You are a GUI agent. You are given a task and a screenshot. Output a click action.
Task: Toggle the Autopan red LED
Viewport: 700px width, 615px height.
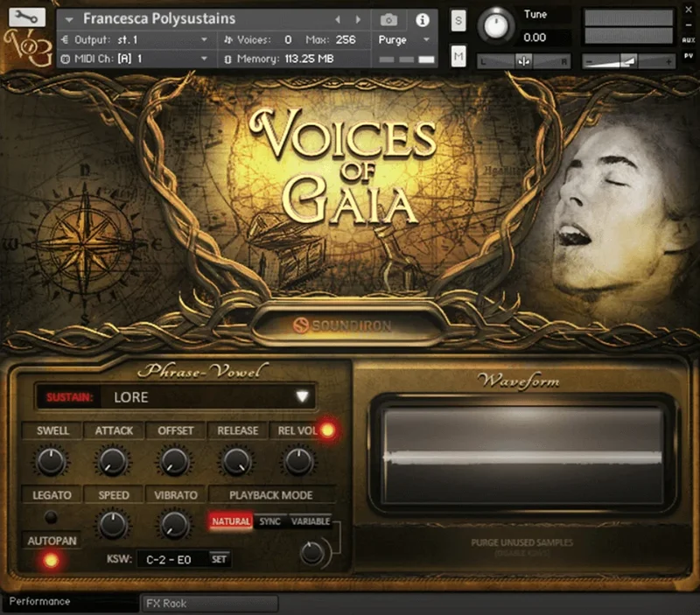point(51,560)
